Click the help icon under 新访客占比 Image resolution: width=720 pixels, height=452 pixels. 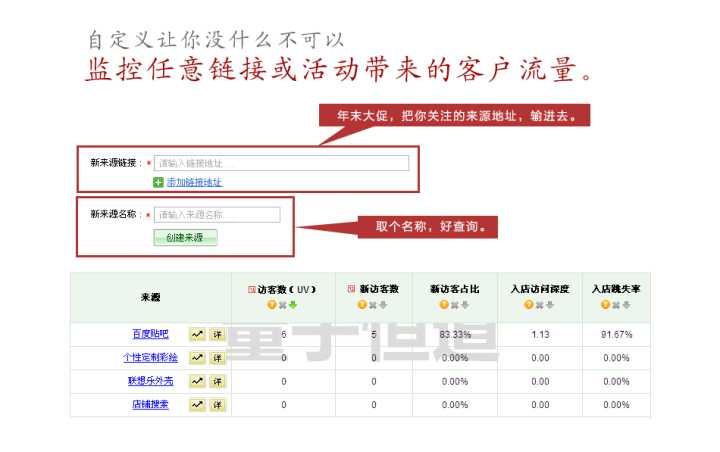pos(444,305)
